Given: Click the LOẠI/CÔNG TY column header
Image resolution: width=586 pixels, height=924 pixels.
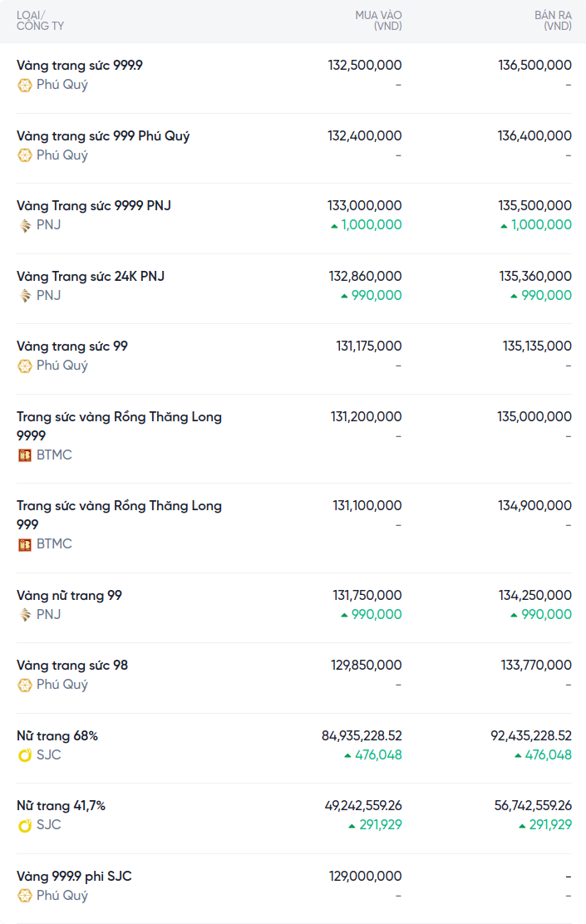Looking at the screenshot, I should [40, 21].
